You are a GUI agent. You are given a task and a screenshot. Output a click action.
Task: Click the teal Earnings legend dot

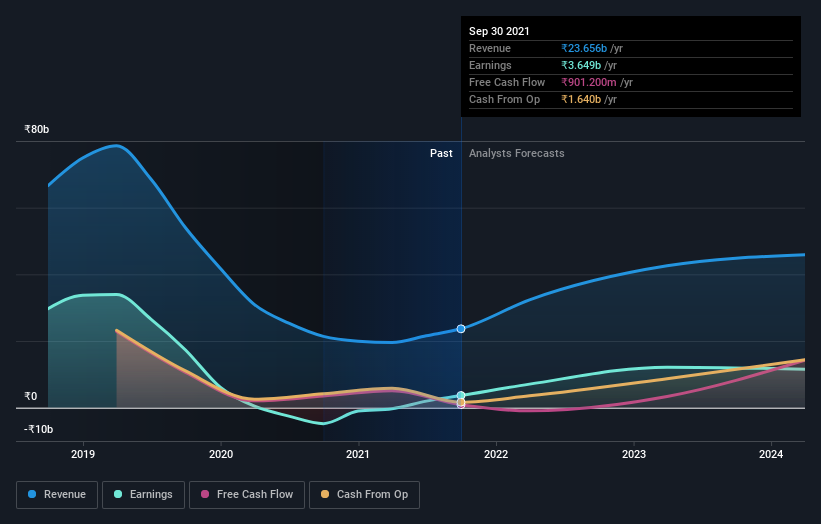[x=118, y=494]
